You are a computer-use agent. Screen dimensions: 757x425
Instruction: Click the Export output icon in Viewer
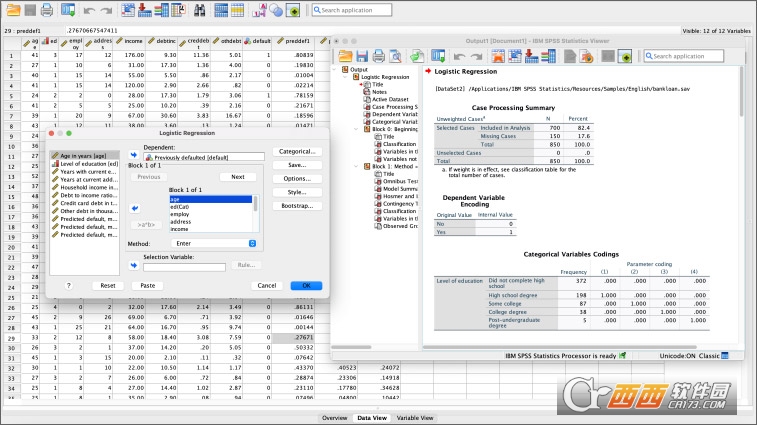tap(417, 56)
